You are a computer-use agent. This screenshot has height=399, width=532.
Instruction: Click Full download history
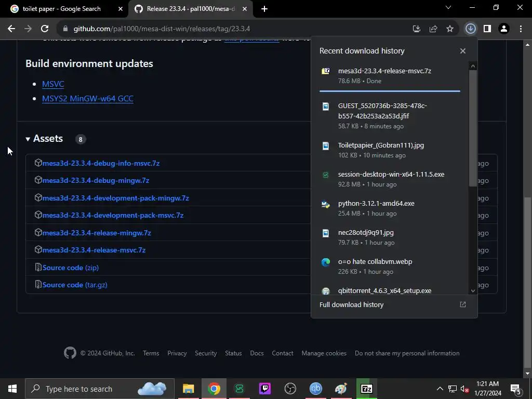pyautogui.click(x=351, y=304)
